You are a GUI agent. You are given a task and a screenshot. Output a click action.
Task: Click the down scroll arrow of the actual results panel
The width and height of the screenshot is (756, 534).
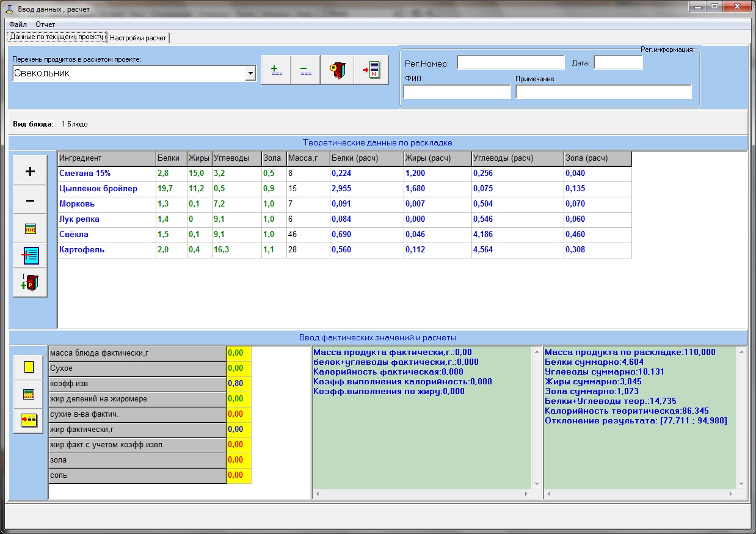[536, 484]
